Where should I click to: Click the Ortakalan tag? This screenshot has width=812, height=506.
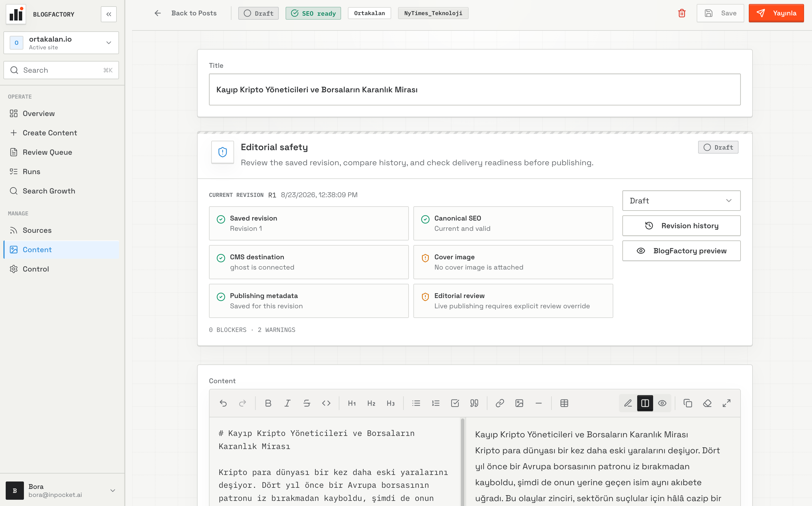click(369, 13)
